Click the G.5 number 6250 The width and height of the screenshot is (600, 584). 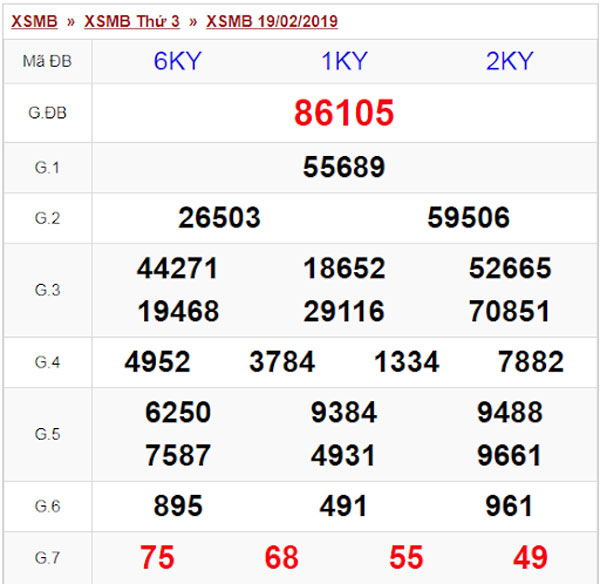(x=178, y=413)
